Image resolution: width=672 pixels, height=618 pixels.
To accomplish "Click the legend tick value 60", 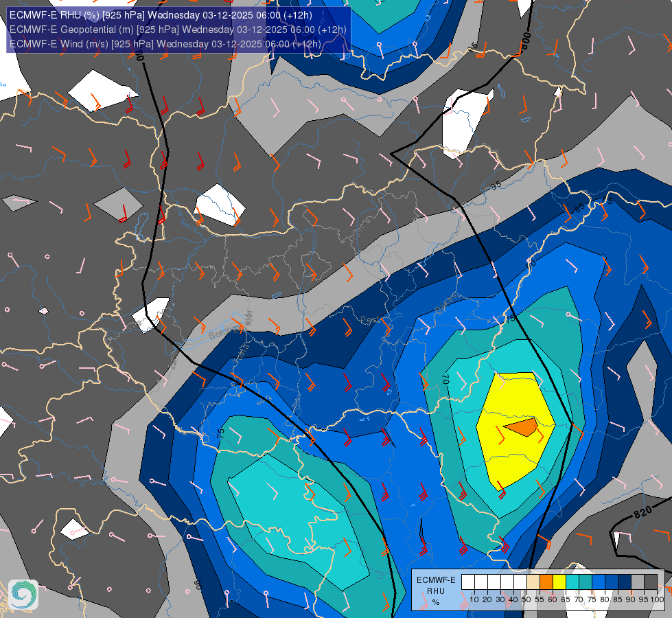I will tap(553, 599).
